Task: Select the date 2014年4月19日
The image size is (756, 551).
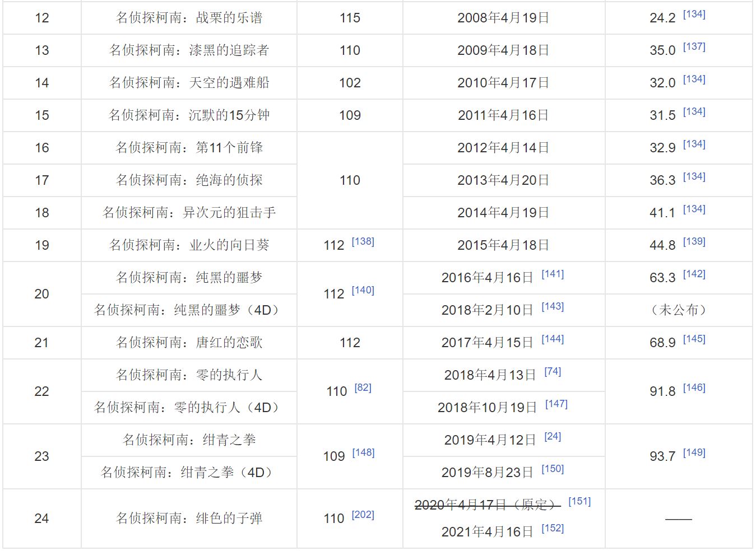Action: click(x=503, y=213)
